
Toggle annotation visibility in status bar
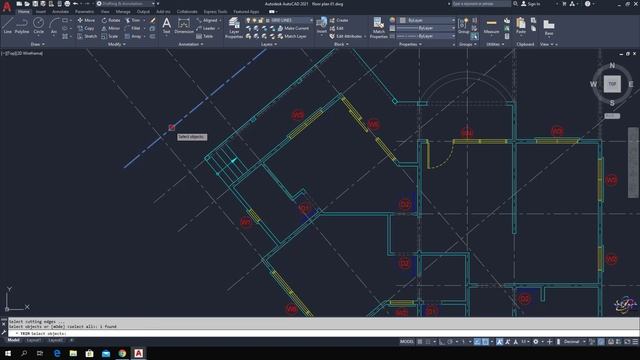tap(500, 342)
